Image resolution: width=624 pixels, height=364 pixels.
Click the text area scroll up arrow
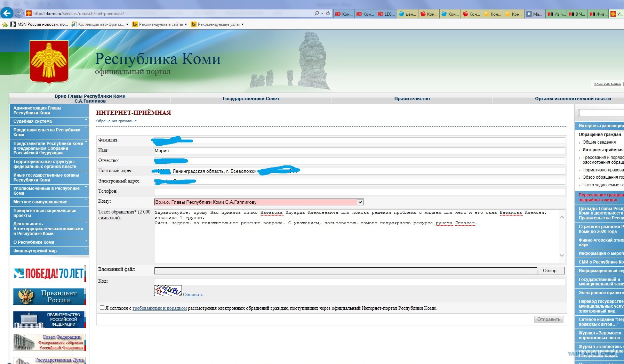coord(562,217)
